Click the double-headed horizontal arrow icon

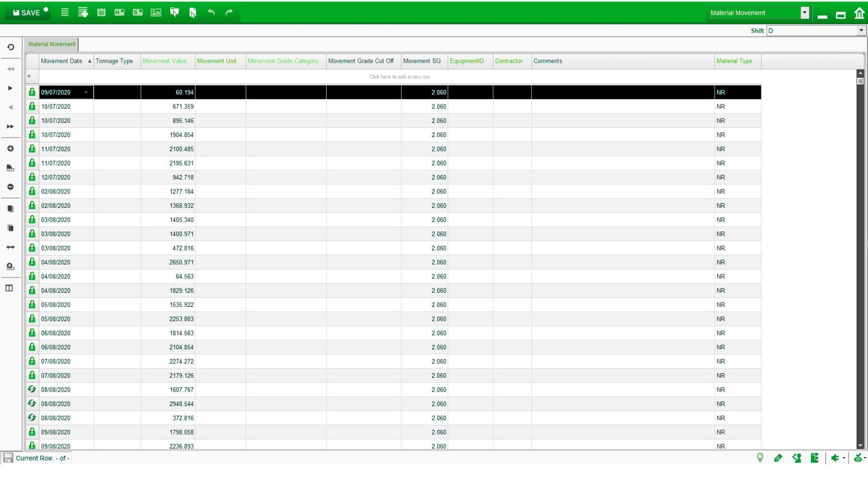pos(10,247)
